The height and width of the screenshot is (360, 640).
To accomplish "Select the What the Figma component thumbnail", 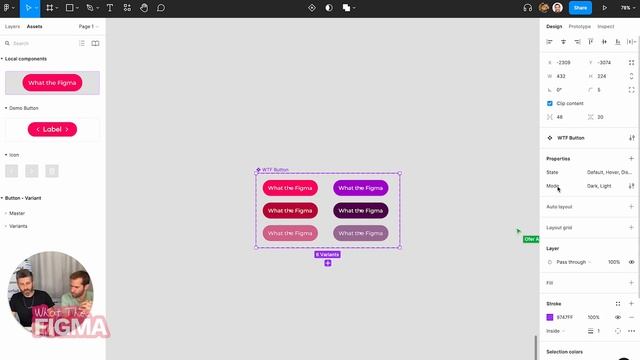I will [52, 83].
